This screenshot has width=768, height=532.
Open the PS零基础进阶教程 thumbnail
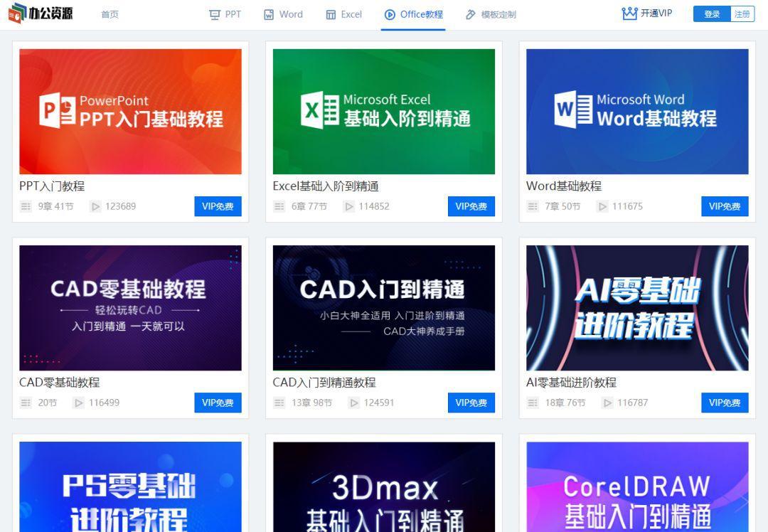[130, 487]
